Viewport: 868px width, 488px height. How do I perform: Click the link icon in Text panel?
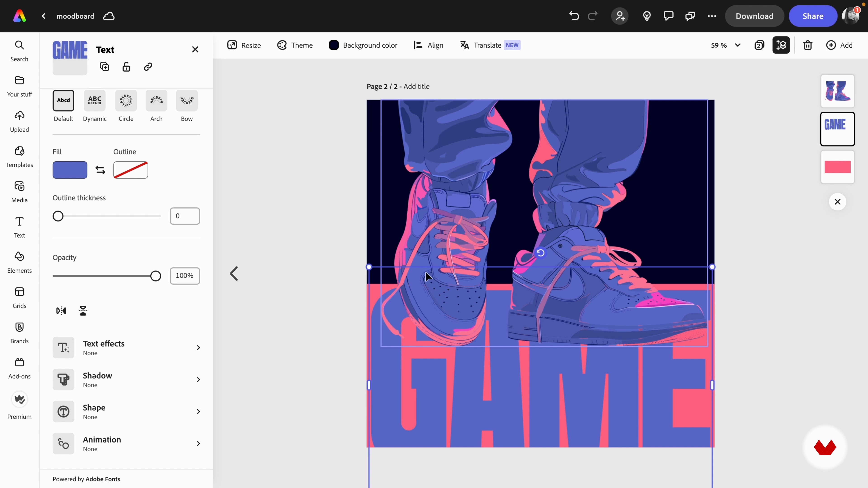(148, 67)
